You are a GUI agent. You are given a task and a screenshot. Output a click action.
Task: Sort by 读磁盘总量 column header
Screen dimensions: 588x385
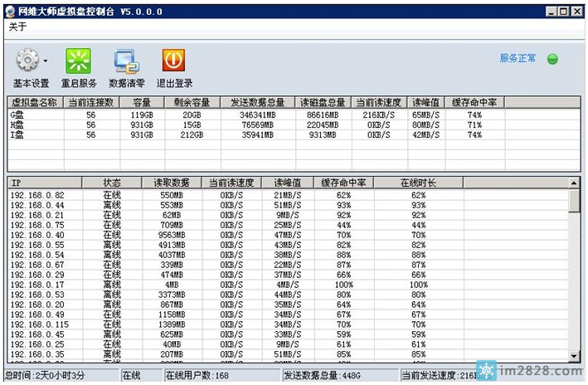323,102
